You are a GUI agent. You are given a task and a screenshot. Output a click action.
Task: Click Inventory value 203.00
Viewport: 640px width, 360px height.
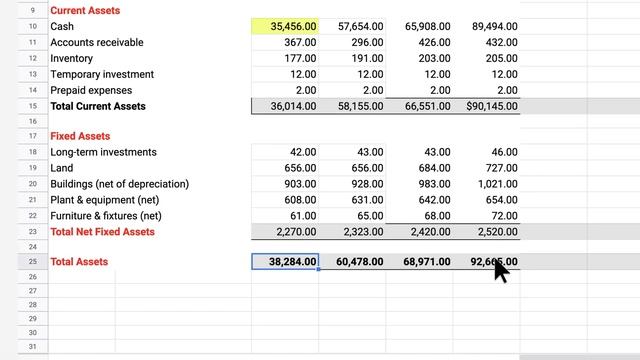(434, 58)
